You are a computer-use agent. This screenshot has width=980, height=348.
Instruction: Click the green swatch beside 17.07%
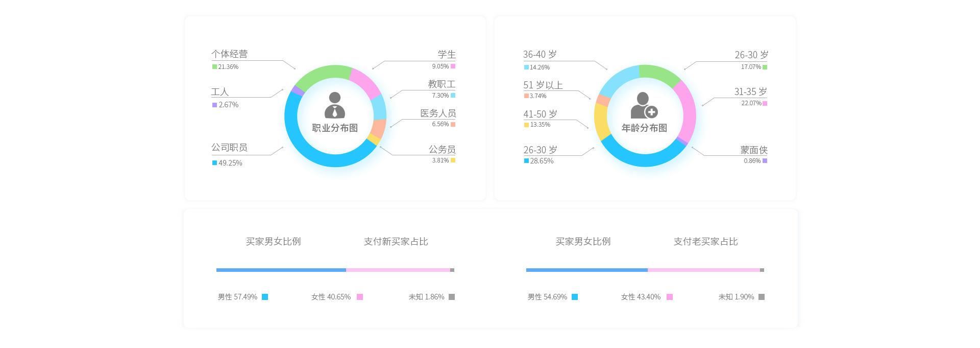(765, 67)
